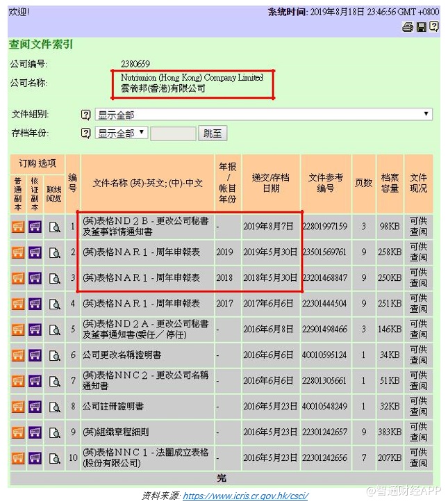Viewport: 448px width, 504px height.
Task: Click date 2019年8月7日
Action: (x=268, y=227)
